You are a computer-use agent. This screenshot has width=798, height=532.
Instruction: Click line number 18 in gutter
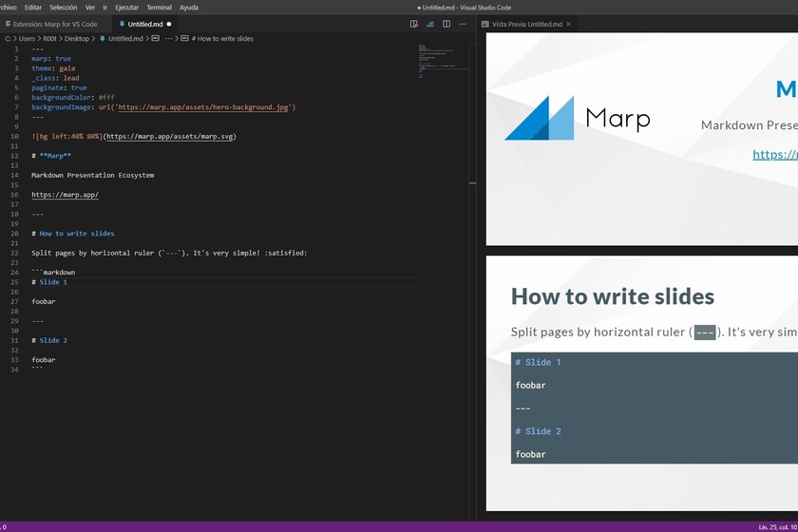[15, 215]
